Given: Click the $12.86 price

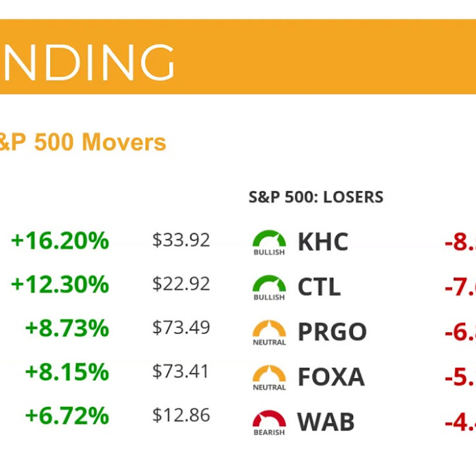Looking at the screenshot, I should coord(181,415).
